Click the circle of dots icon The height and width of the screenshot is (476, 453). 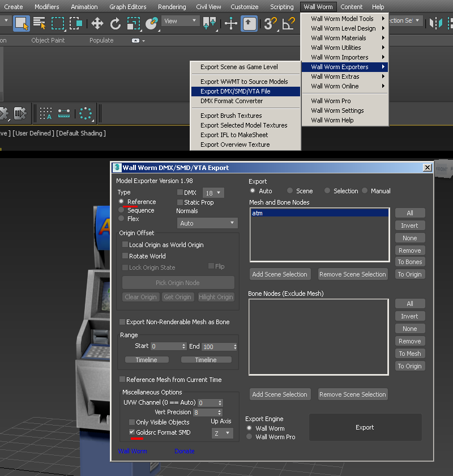click(x=86, y=113)
